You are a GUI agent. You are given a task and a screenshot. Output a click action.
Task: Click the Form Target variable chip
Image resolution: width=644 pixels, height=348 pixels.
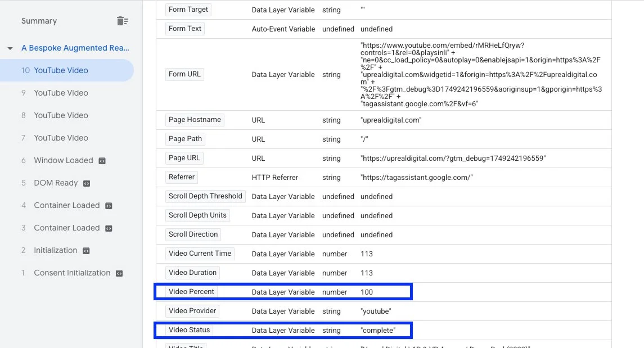pos(188,10)
